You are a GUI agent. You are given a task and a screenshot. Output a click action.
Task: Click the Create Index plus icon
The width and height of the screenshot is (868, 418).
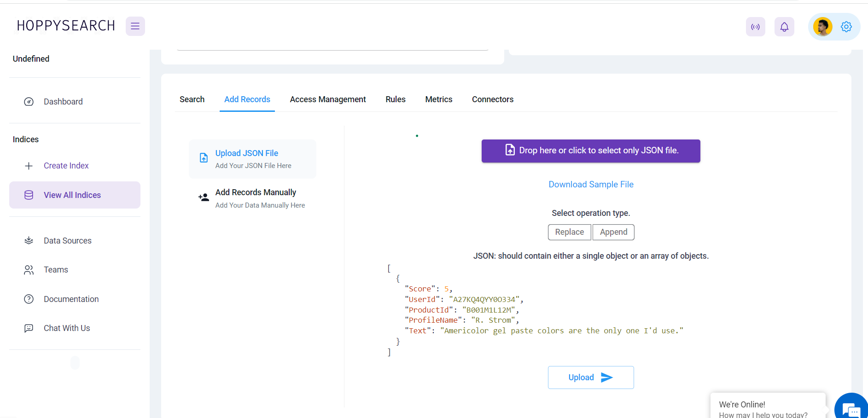29,166
